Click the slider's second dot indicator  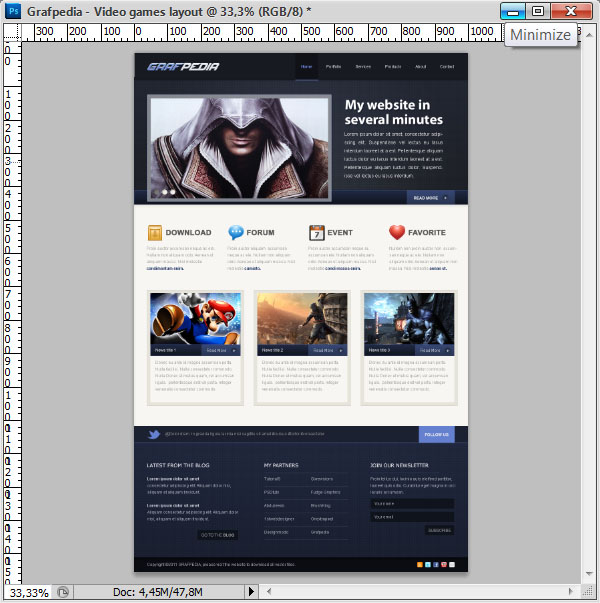click(x=165, y=192)
